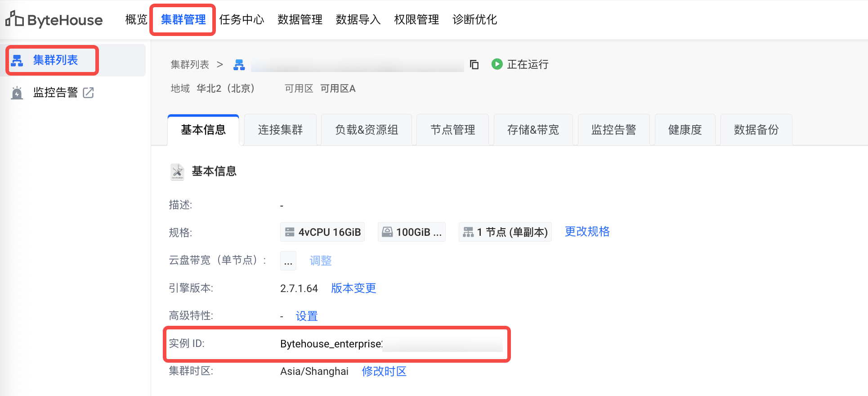Open 监控告警 from the sidebar
868x396 pixels.
(55, 93)
